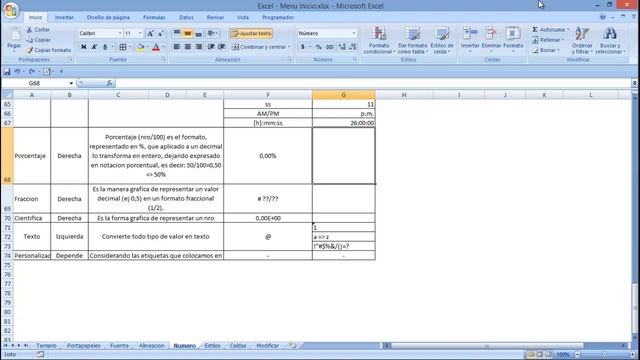
Task: Click the insert function fx button
Action: 109,83
